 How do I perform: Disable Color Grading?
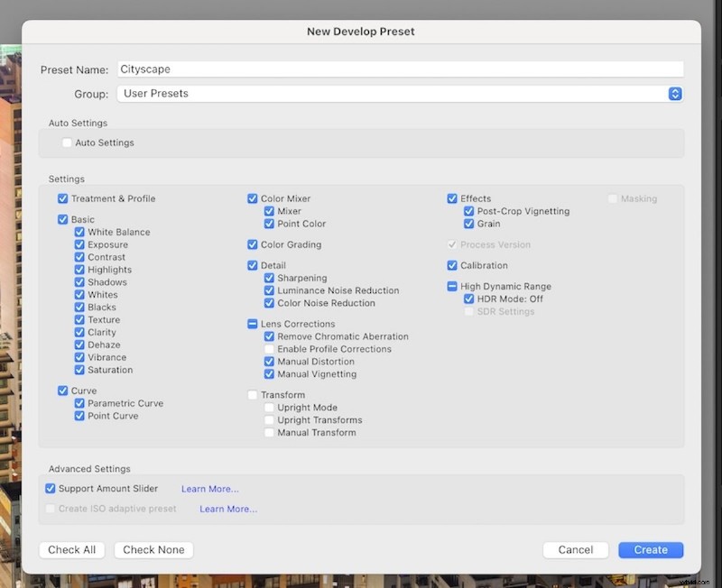pyautogui.click(x=253, y=244)
